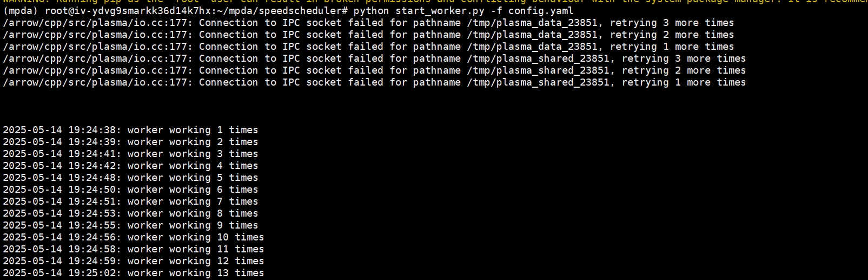Click the config.yaml argument in command
Screen dimensions: 868x280
[x=541, y=11]
